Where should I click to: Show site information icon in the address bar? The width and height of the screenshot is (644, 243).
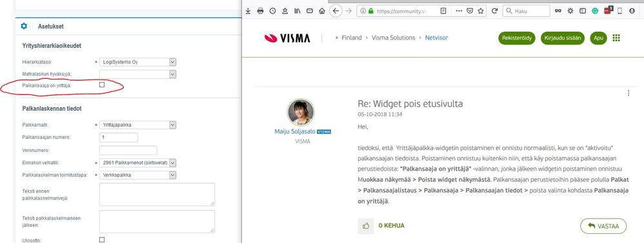click(363, 11)
